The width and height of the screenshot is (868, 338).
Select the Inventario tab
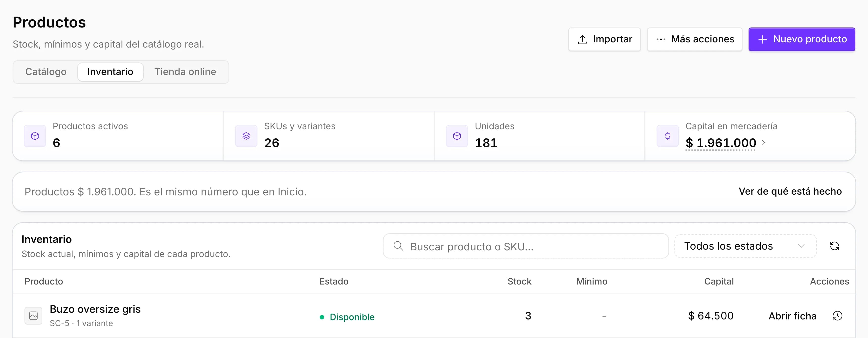[x=110, y=72]
